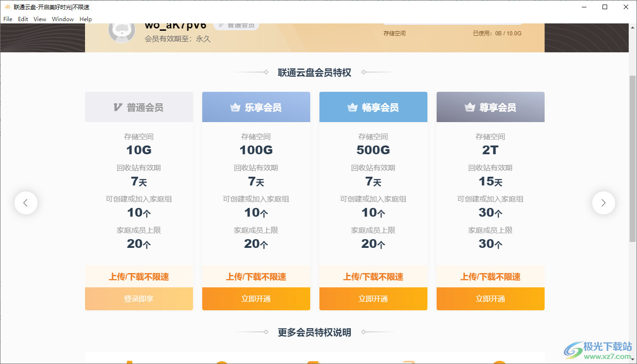
Task: Click the 20个 member limit in 普通会员
Action: click(139, 244)
